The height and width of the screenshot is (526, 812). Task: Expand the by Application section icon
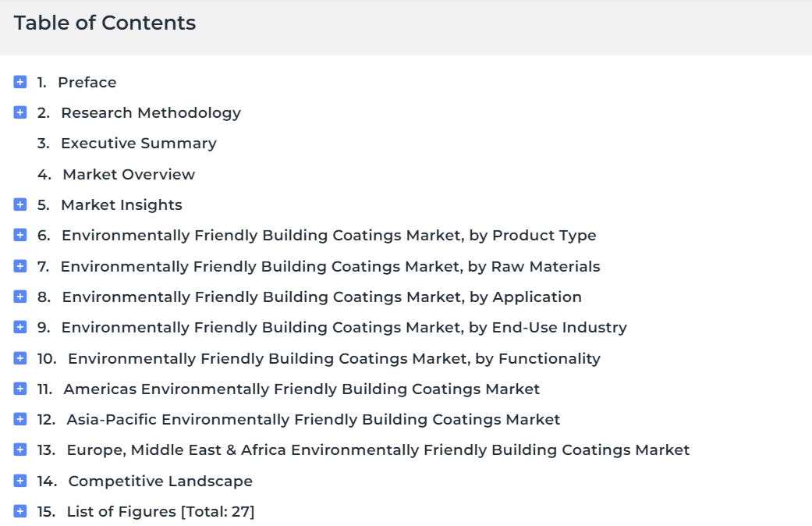pos(20,297)
